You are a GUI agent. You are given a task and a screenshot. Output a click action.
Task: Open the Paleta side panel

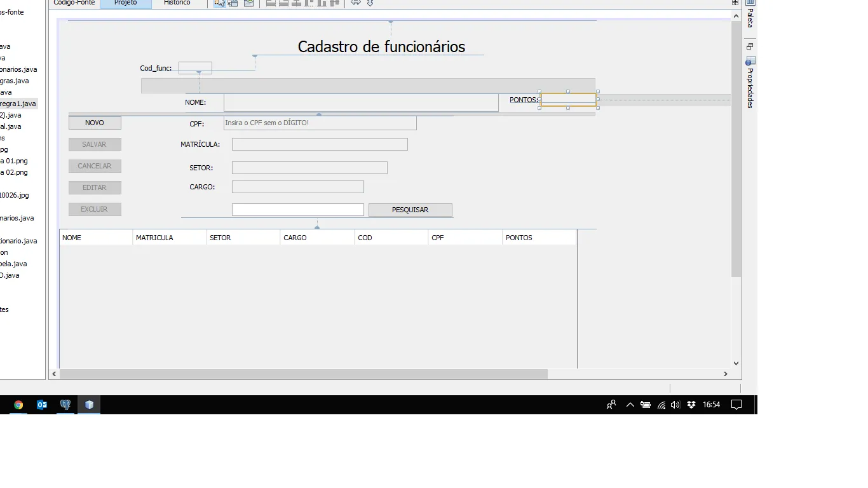point(750,13)
